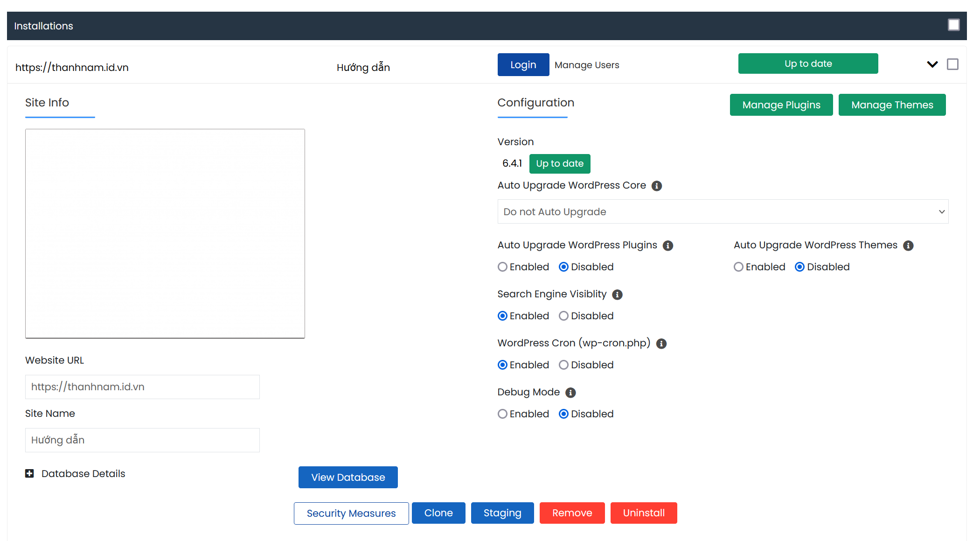Screen dimensions: 980x541
Task: Click the Website URL input field
Action: click(x=142, y=387)
